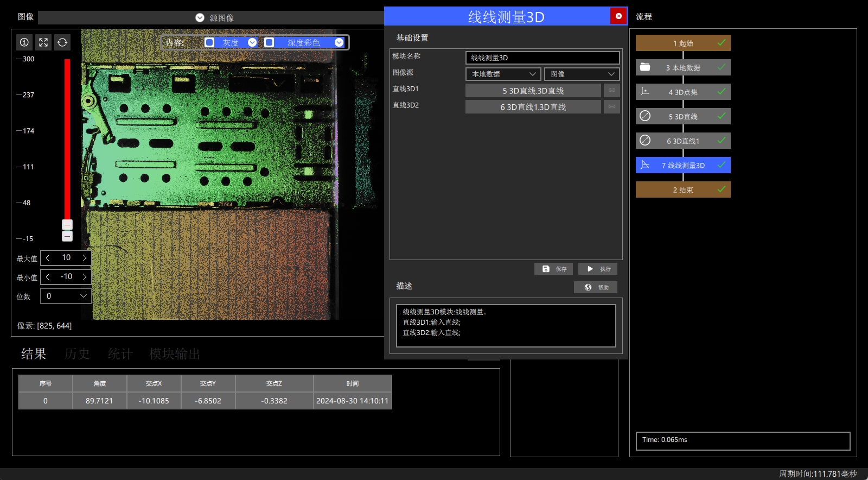Click the lower handle of depth range slider

tap(67, 236)
